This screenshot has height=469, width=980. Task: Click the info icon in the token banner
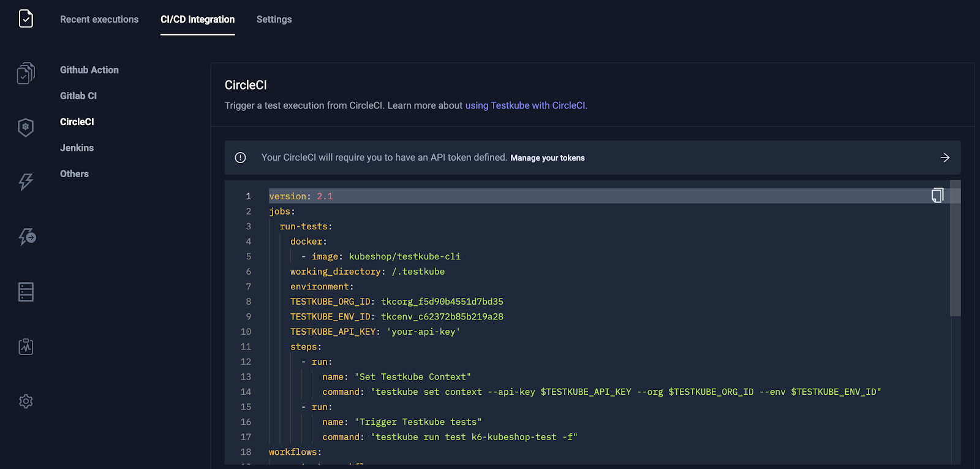[241, 158]
